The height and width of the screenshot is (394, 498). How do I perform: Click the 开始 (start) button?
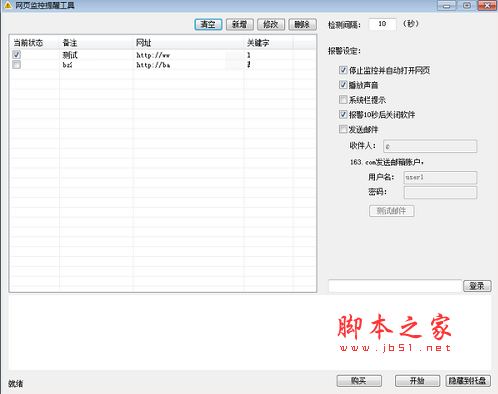pyautogui.click(x=417, y=381)
